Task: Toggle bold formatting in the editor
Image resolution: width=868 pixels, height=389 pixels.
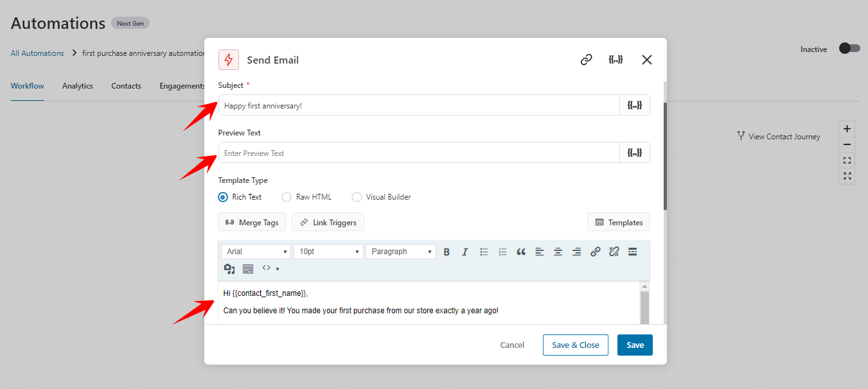Action: point(447,251)
